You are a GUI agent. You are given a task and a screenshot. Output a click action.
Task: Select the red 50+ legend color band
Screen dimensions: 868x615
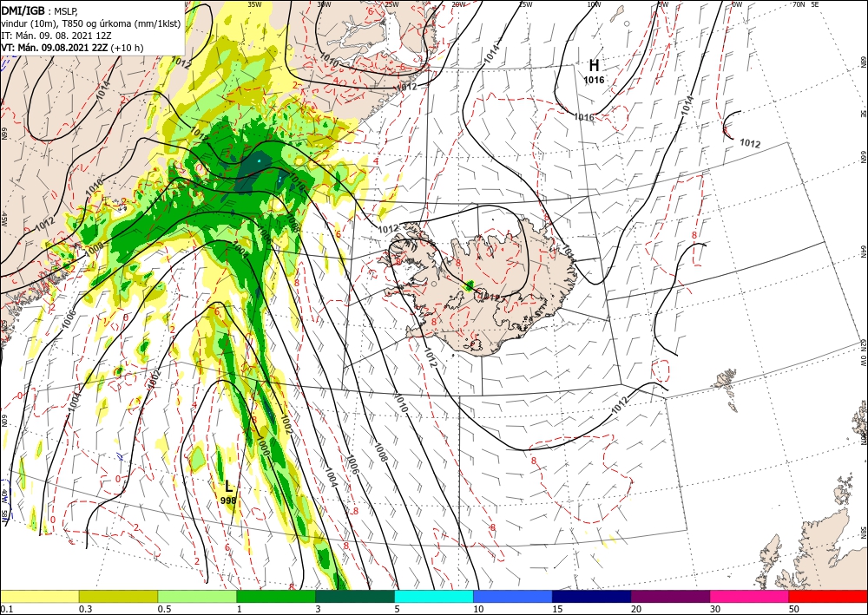pos(828,596)
